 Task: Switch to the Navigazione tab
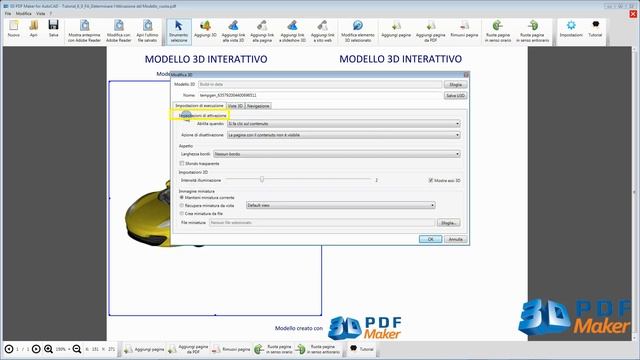tap(258, 106)
